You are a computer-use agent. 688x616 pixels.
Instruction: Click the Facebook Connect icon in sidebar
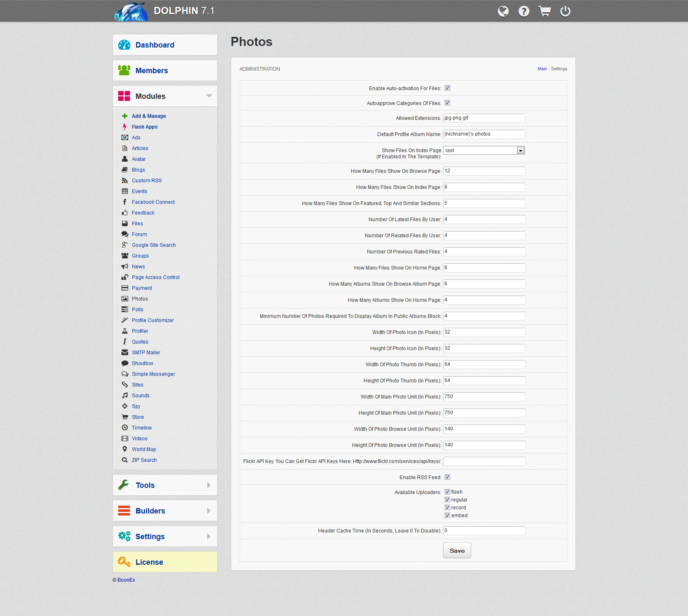tap(125, 202)
